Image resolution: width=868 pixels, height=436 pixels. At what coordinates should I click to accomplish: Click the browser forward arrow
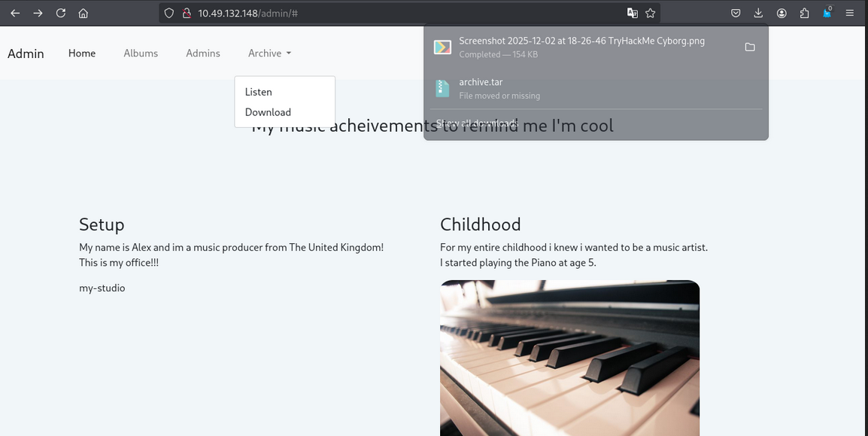[x=38, y=13]
